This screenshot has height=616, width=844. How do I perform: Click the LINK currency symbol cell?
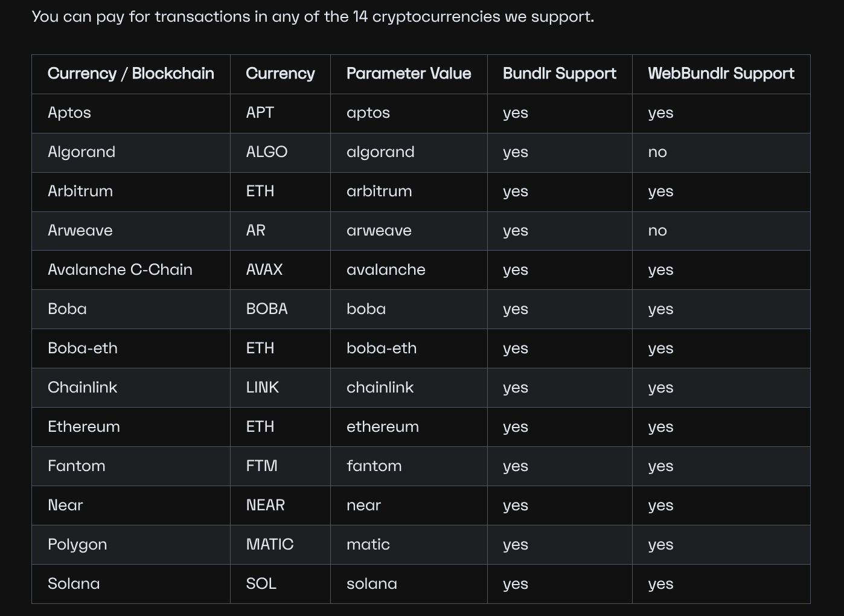(263, 388)
